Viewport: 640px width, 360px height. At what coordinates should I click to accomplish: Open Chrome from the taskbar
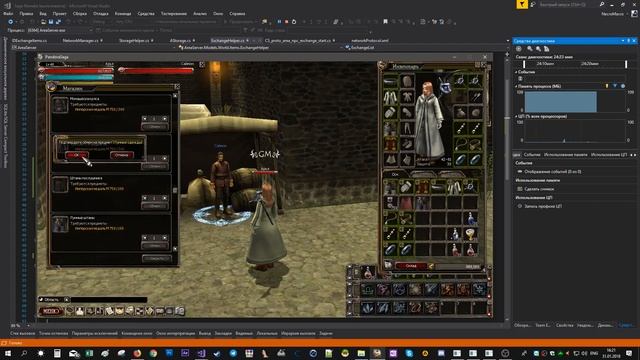coord(153,353)
